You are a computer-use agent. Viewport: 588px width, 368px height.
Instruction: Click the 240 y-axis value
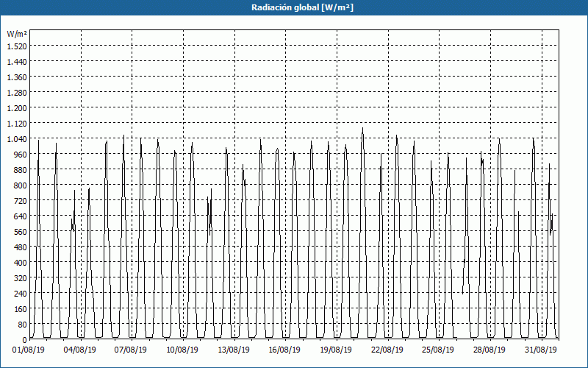pos(21,294)
